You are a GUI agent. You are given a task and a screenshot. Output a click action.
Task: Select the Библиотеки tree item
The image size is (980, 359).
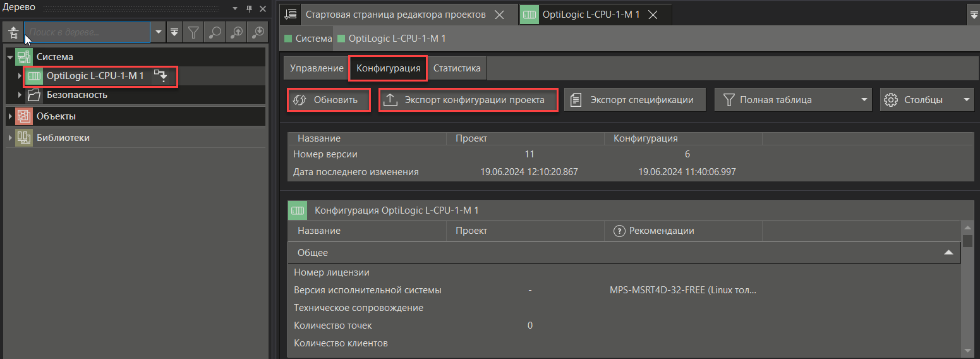pos(63,138)
